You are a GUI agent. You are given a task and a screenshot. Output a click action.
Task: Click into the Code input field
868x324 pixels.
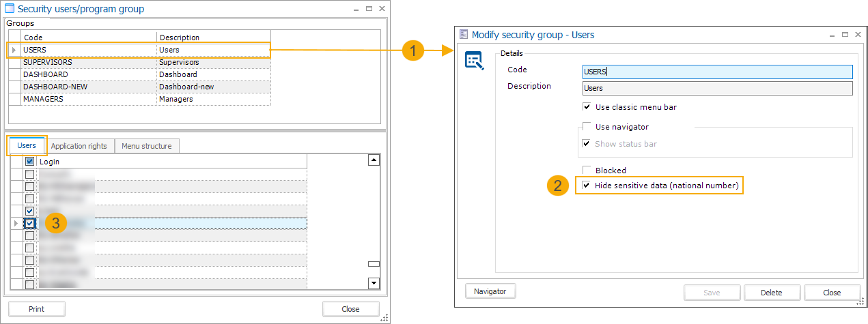pos(717,72)
